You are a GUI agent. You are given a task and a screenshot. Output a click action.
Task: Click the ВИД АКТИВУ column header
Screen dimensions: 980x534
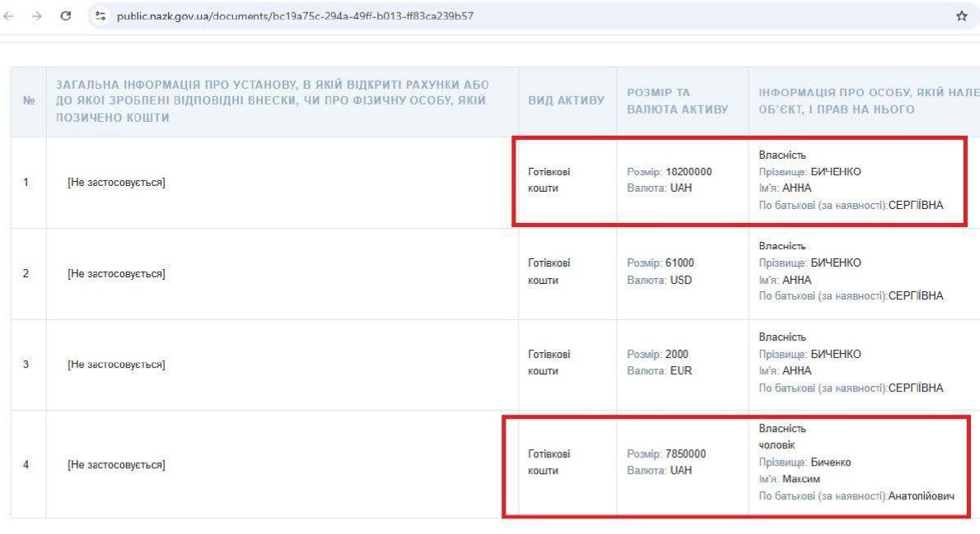pyautogui.click(x=567, y=100)
